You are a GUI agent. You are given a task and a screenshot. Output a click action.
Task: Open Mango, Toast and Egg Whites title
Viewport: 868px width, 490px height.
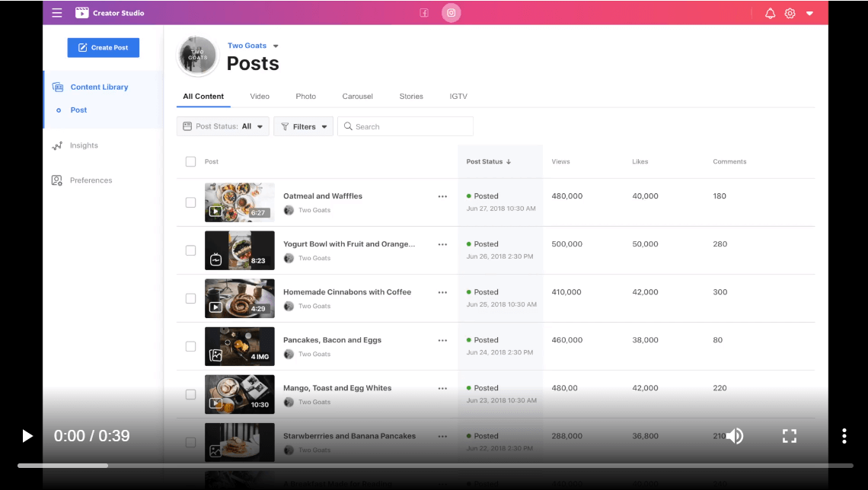tap(337, 388)
